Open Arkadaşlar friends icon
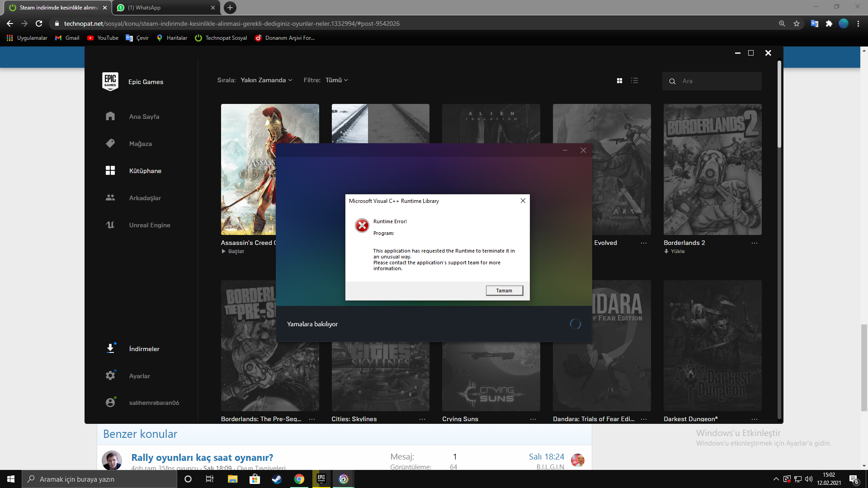The width and height of the screenshot is (868, 488). coord(110,197)
